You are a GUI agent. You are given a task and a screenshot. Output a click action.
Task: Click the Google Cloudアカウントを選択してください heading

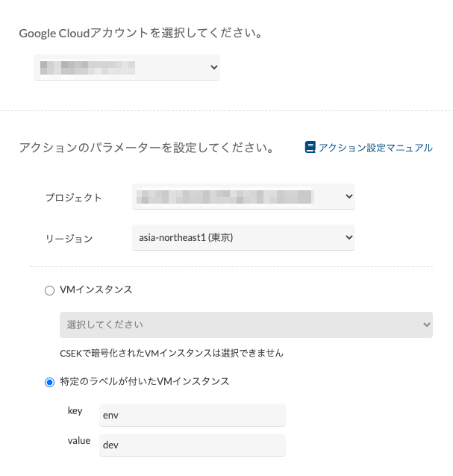(140, 34)
